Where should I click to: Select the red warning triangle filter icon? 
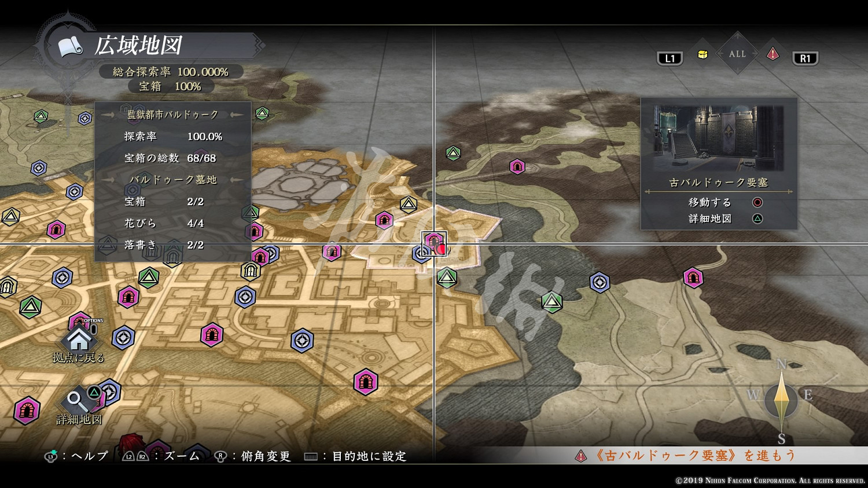point(773,54)
